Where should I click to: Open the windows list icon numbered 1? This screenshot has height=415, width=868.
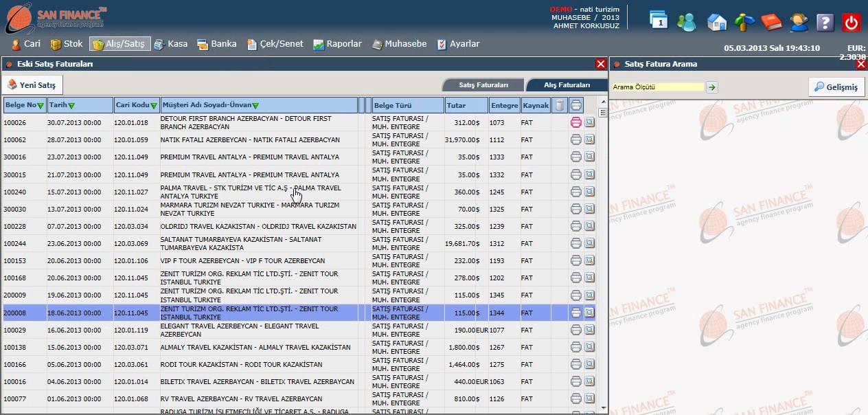(x=659, y=21)
